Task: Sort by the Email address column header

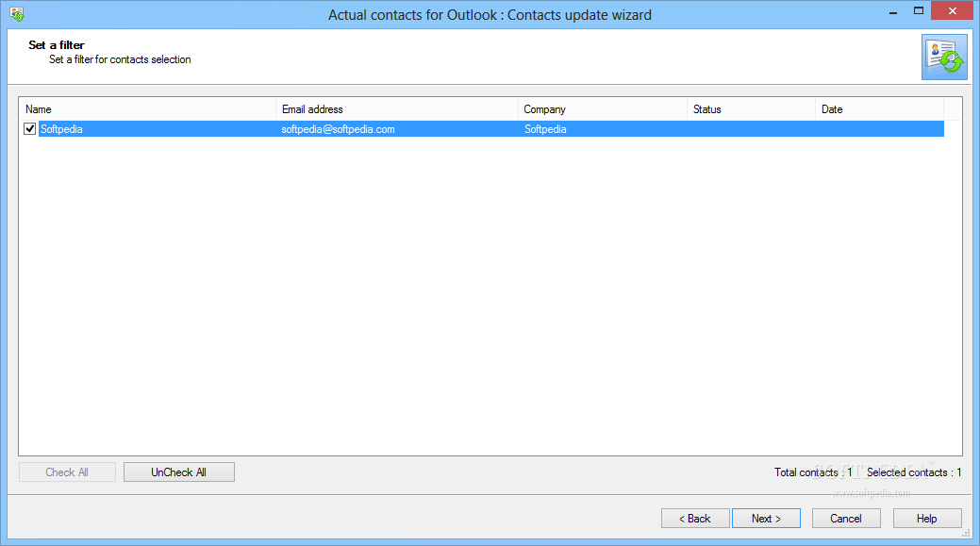Action: 397,108
